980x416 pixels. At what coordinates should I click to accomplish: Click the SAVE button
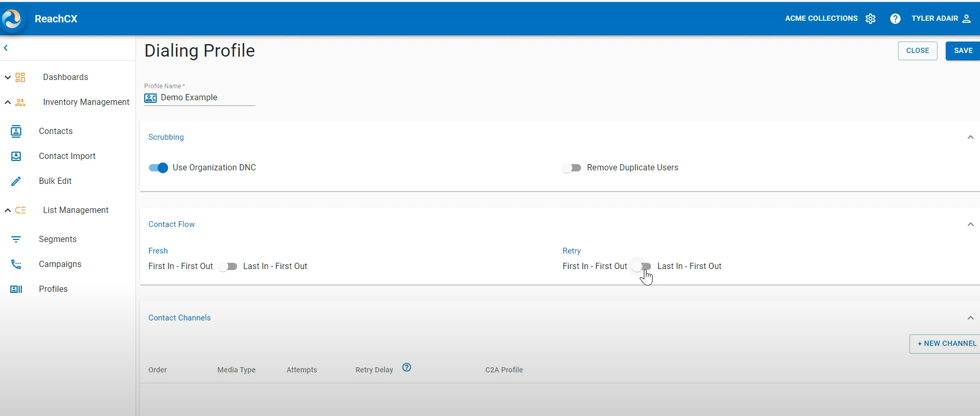pos(963,51)
